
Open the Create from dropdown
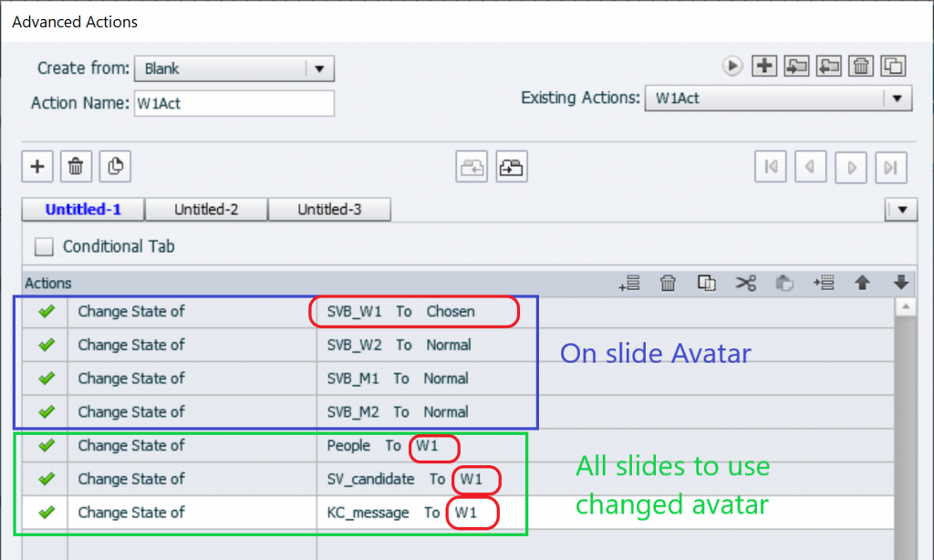pos(318,68)
